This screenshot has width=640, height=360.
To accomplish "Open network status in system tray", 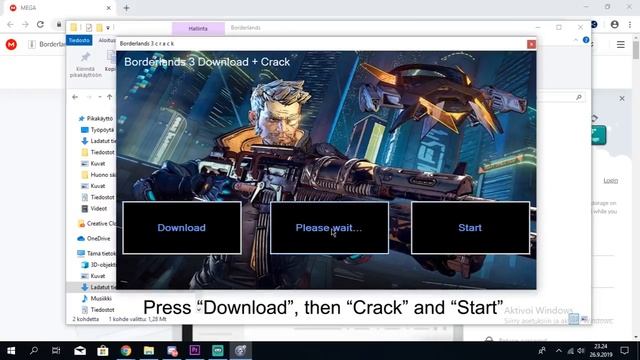I will [571, 351].
